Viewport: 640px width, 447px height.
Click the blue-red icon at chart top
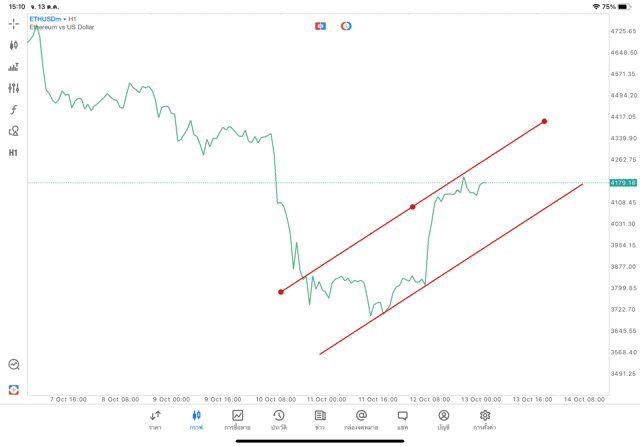(320, 26)
